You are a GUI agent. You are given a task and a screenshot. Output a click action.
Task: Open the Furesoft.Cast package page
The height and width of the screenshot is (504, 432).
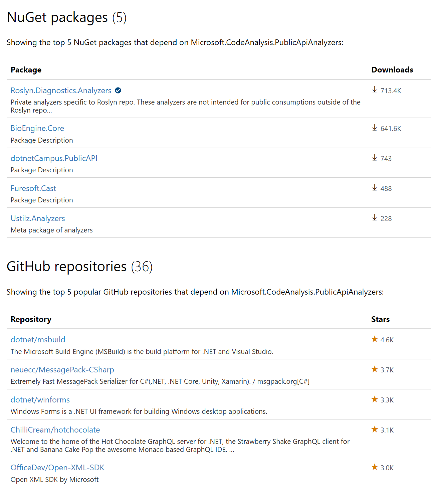33,188
